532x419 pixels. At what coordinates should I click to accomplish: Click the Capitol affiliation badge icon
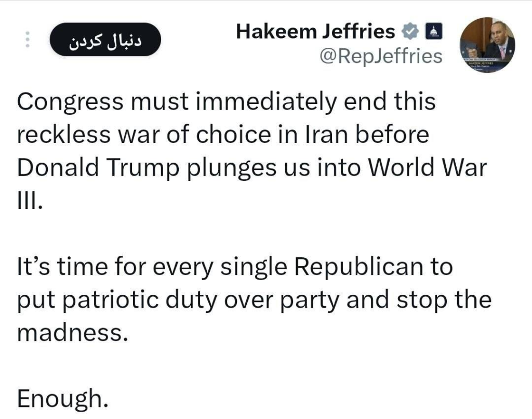point(434,31)
